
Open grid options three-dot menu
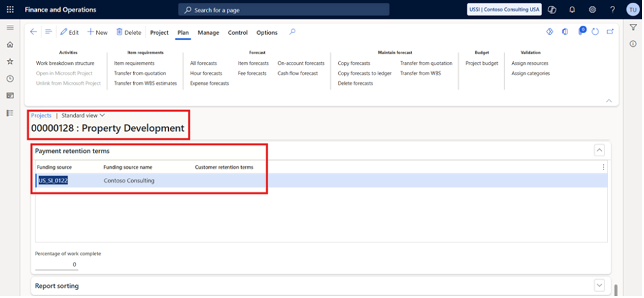point(603,167)
